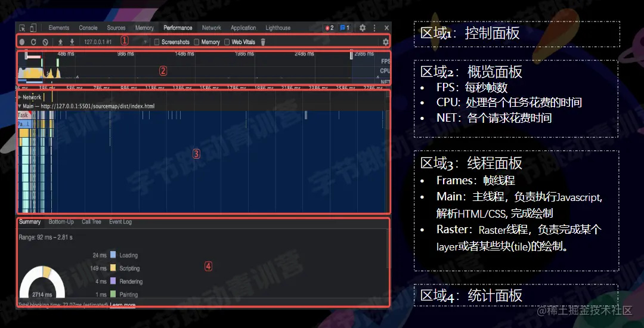This screenshot has width=644, height=328.
Task: Click the 1486 ms overview time marker
Action: [184, 54]
